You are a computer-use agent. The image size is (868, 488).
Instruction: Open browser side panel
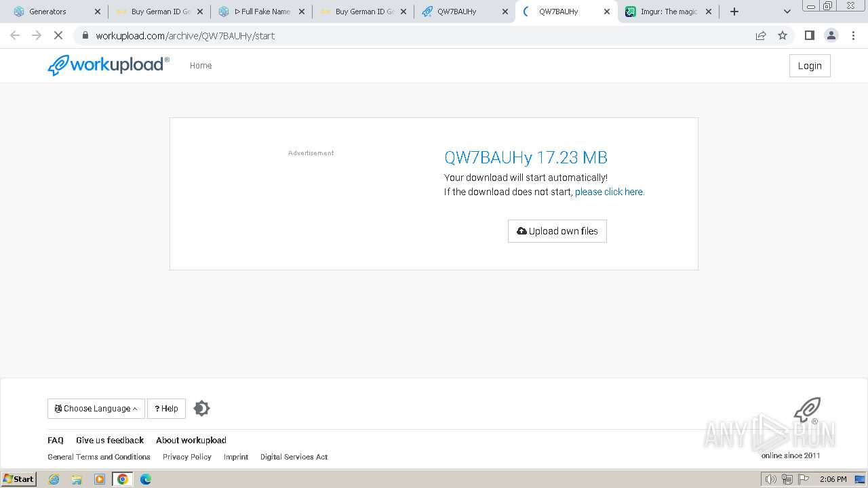[809, 35]
